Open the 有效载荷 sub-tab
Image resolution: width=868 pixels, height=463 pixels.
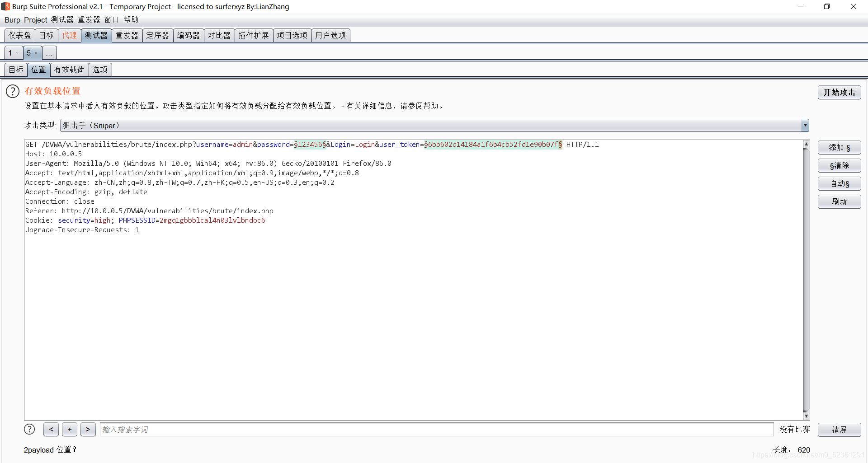tap(69, 70)
